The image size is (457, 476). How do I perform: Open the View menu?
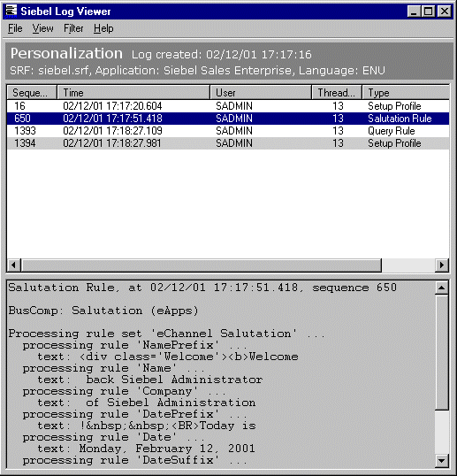[x=42, y=28]
